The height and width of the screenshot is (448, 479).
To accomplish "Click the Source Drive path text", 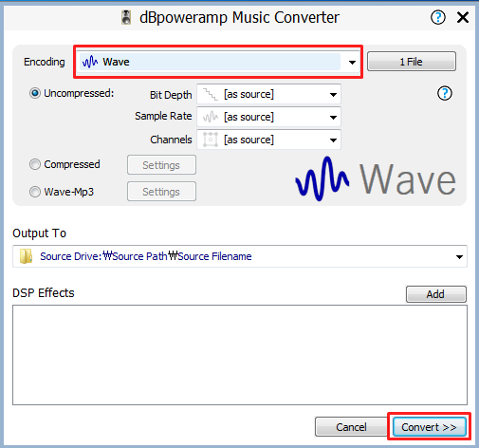I will (146, 256).
